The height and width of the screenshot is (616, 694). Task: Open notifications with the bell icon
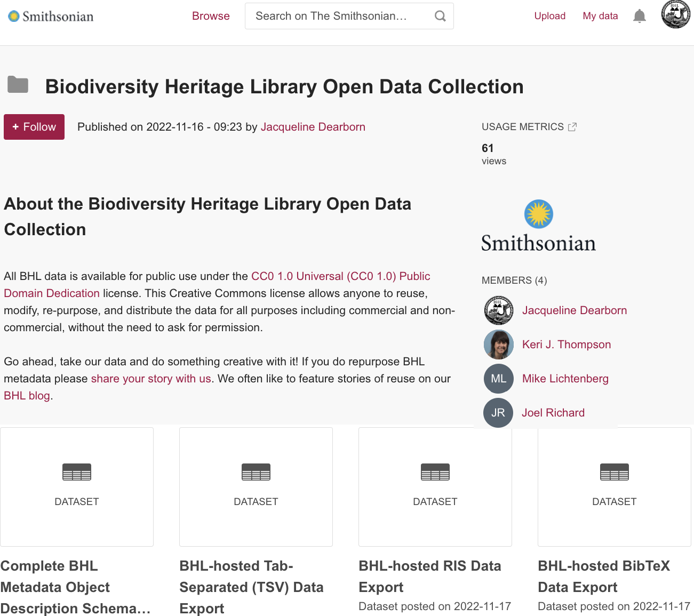[639, 16]
